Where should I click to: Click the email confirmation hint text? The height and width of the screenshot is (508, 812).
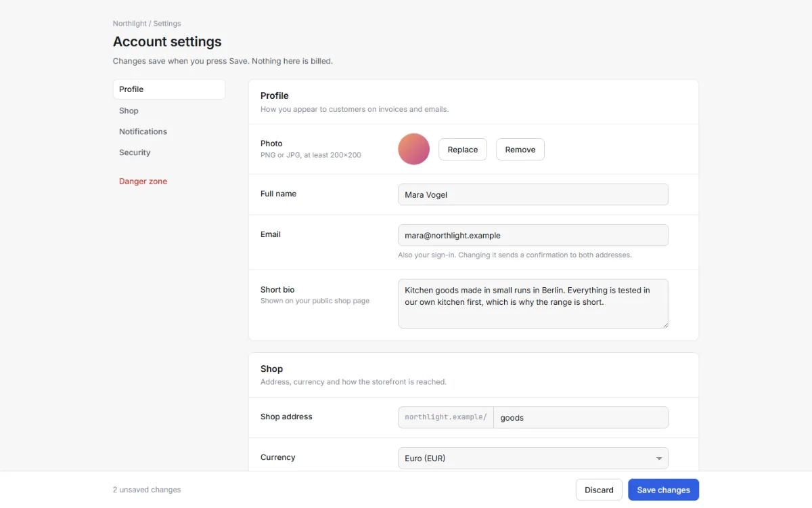(x=515, y=255)
